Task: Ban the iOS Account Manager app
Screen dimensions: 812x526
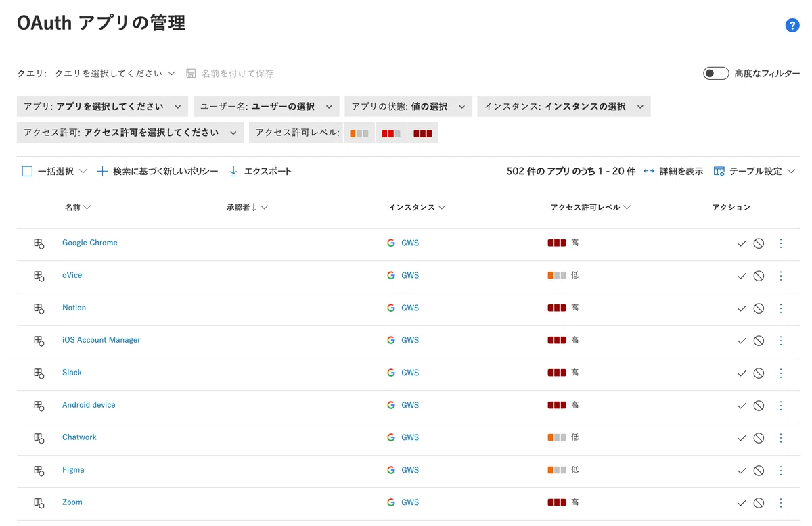Action: (759, 341)
